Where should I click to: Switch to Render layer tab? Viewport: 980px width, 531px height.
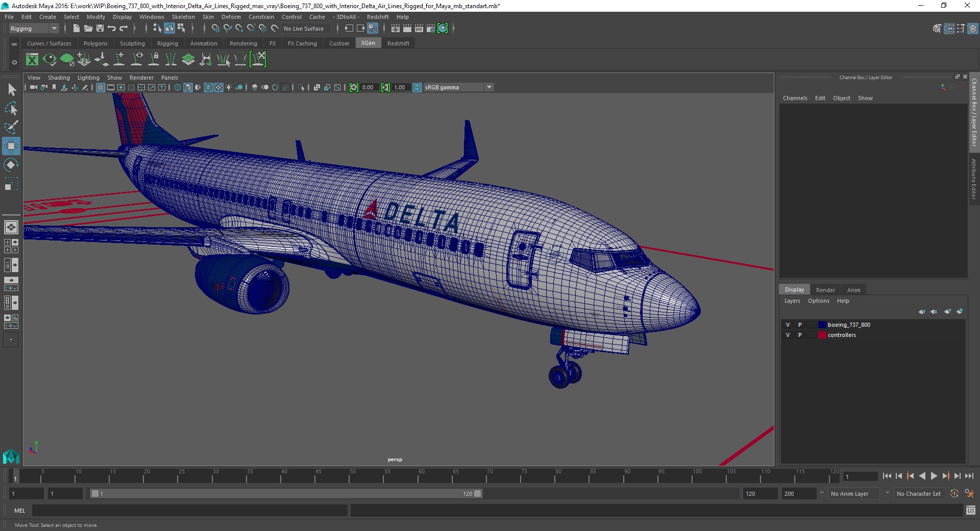[x=825, y=290]
